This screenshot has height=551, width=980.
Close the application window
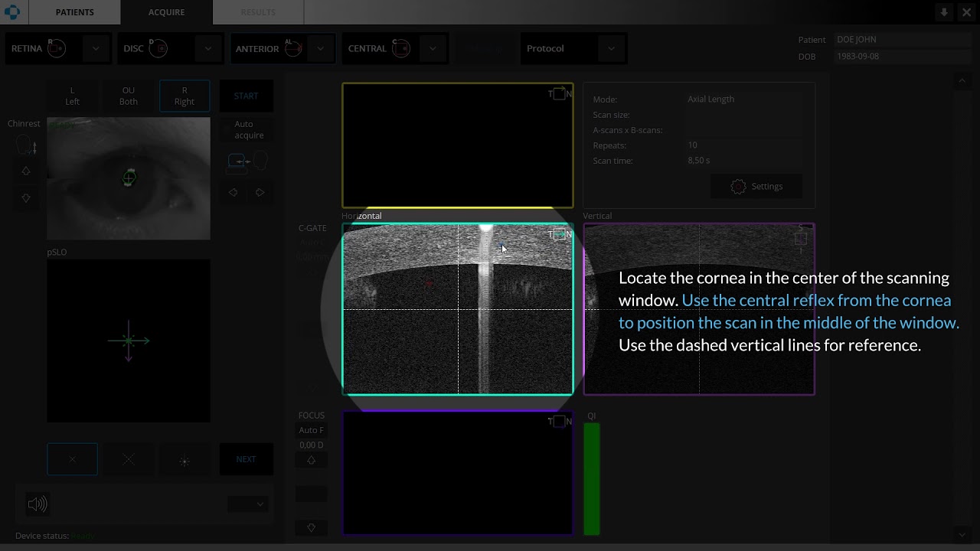967,12
